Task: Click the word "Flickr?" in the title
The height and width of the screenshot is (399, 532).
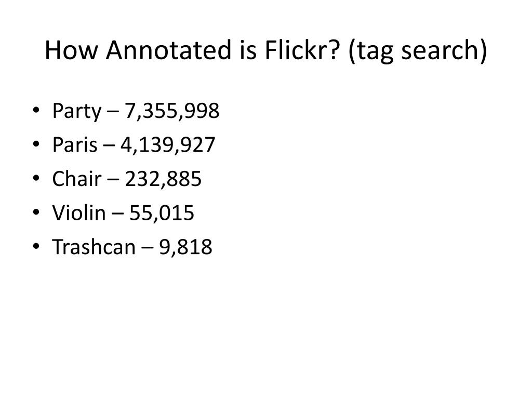Action: (302, 50)
